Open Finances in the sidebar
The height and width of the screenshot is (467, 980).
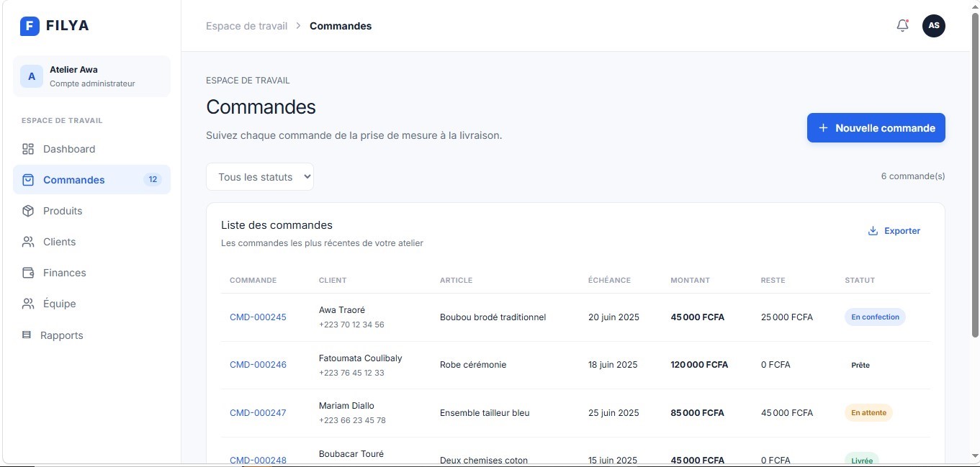(92, 273)
